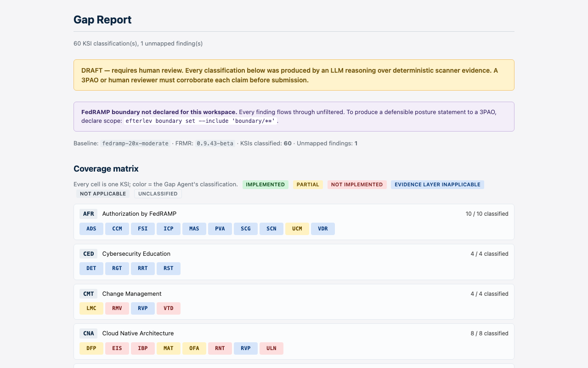This screenshot has height=368, width=588.
Task: Click the MAT KSI cell
Action: tap(169, 348)
